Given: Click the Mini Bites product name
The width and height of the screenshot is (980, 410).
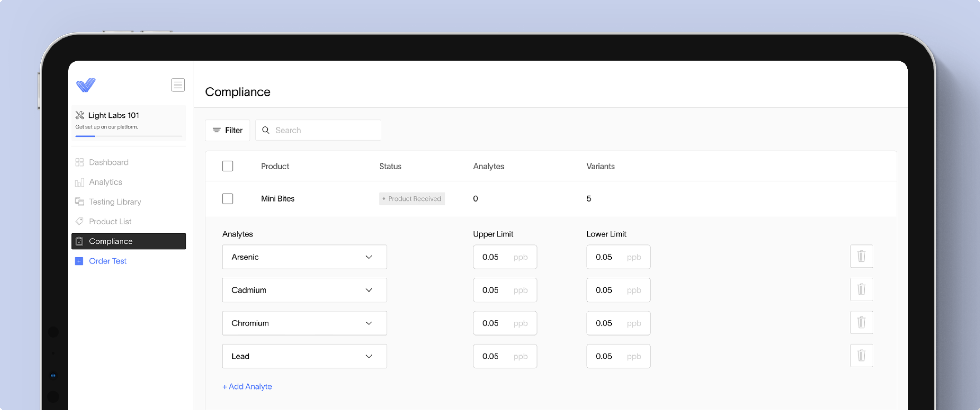Looking at the screenshot, I should (277, 199).
